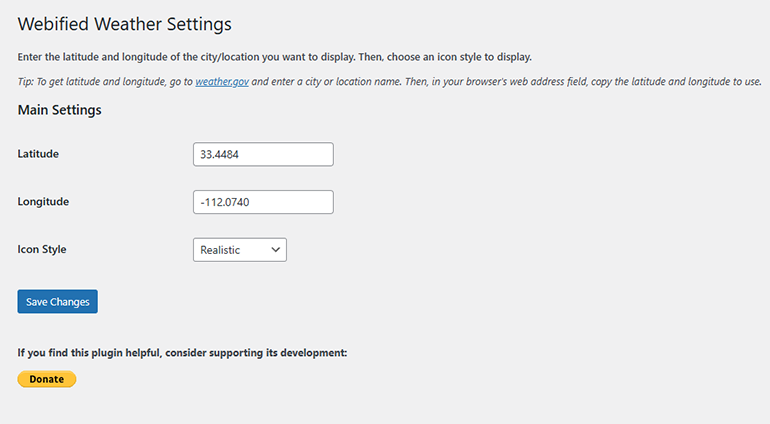Focus the Longitude text box
Screen dimensions: 770x424
coord(263,202)
